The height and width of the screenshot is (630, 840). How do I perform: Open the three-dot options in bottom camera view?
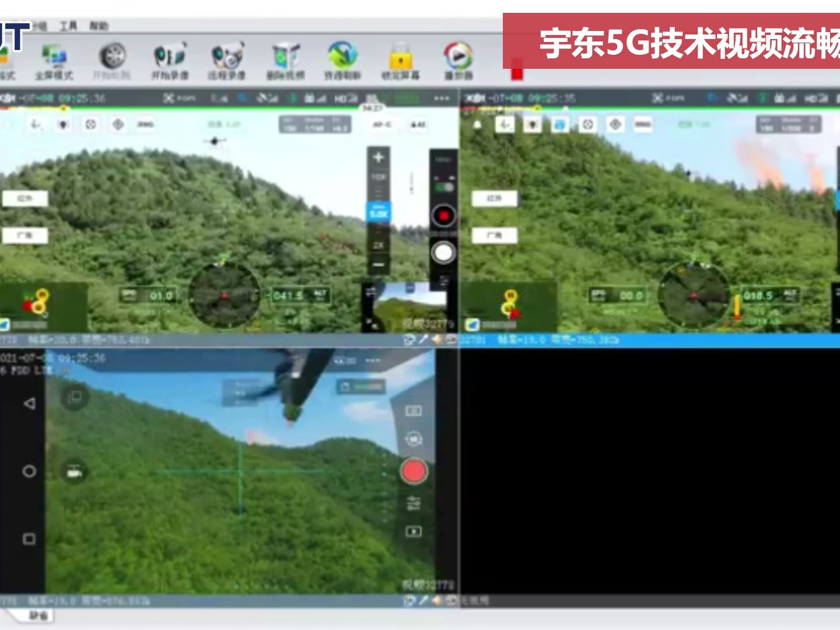(x=373, y=360)
